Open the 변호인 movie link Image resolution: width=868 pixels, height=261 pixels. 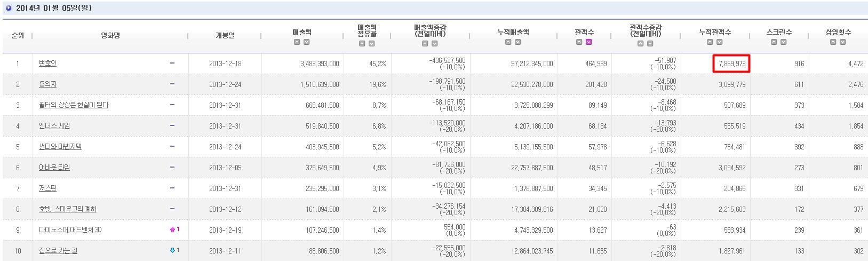pyautogui.click(x=47, y=64)
